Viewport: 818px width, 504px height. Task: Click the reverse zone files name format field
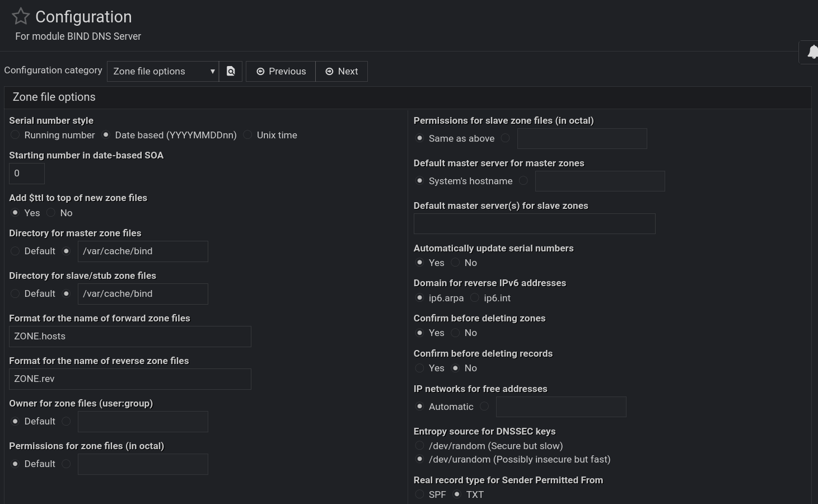[x=130, y=379]
